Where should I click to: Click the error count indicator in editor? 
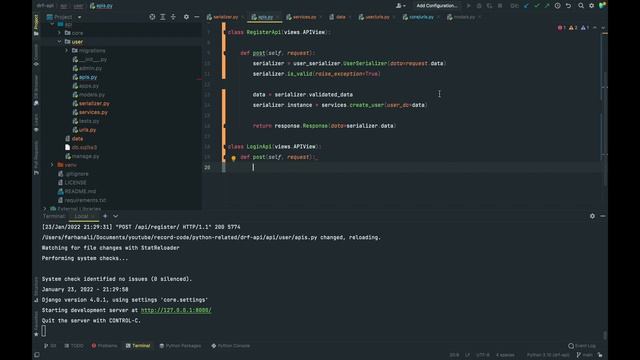coord(562,28)
